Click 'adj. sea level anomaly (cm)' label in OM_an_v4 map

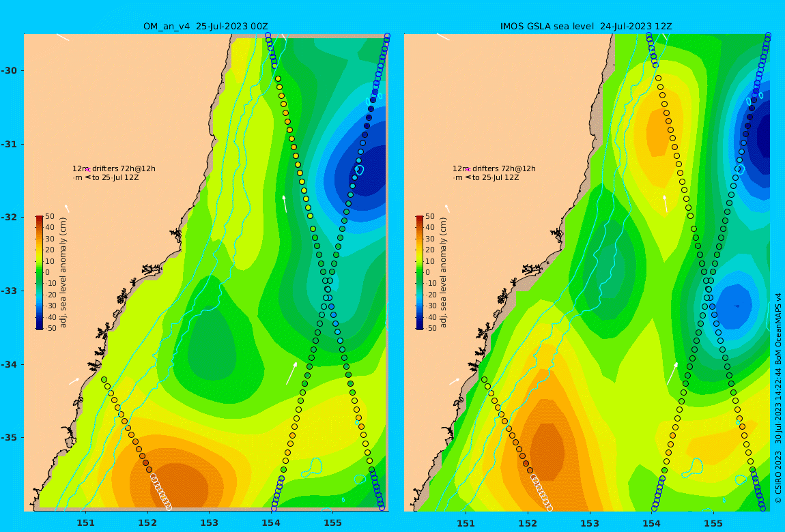click(63, 273)
